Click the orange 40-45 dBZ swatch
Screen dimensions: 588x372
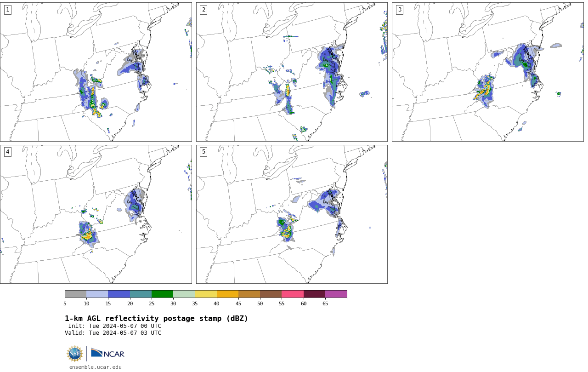[x=227, y=294]
